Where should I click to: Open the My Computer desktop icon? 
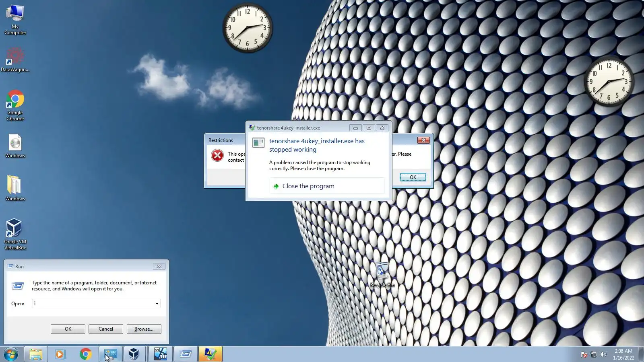click(x=15, y=20)
